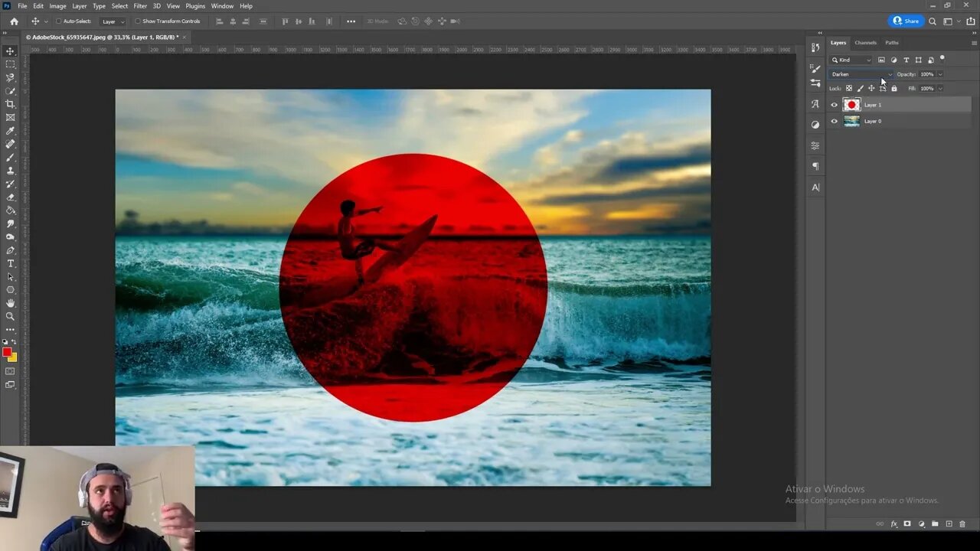This screenshot has height=551, width=980.
Task: Enable the Auto-Select checkbox
Action: [58, 21]
